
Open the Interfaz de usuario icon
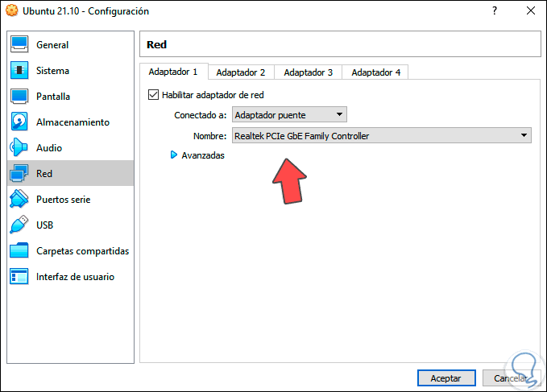(19, 277)
